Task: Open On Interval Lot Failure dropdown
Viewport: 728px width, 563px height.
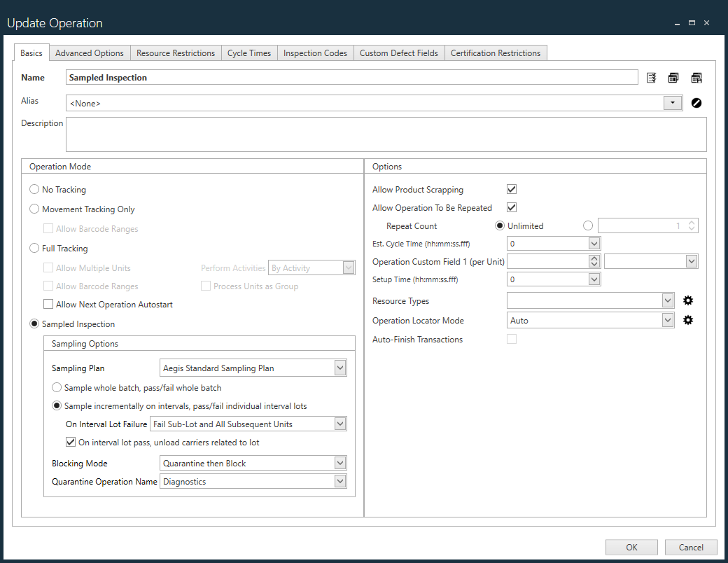Action: [x=340, y=424]
